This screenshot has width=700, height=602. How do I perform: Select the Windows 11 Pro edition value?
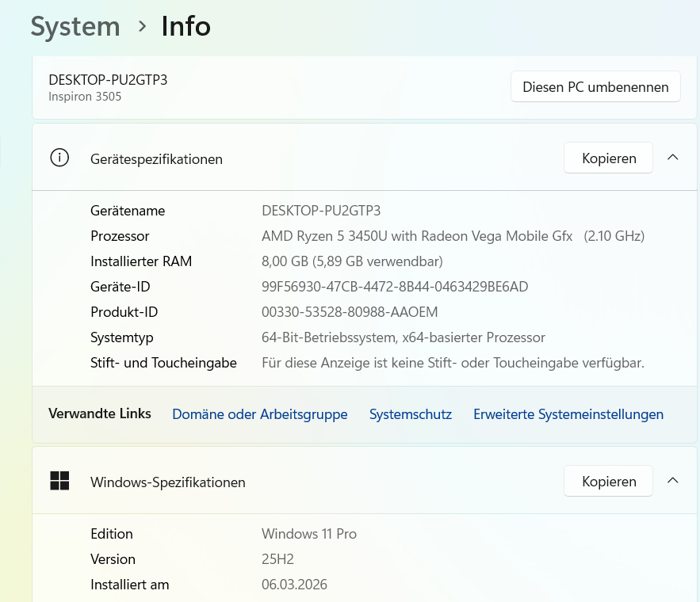(x=309, y=534)
